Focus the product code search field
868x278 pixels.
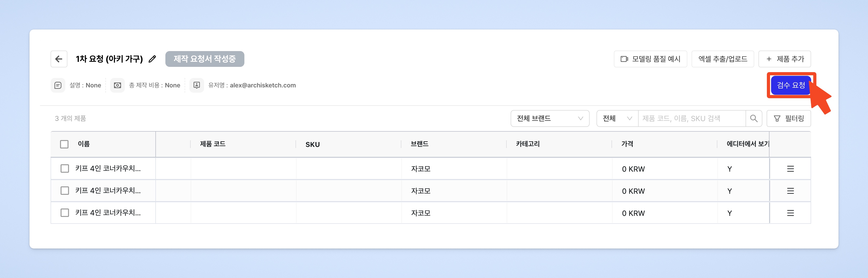pyautogui.click(x=692, y=118)
